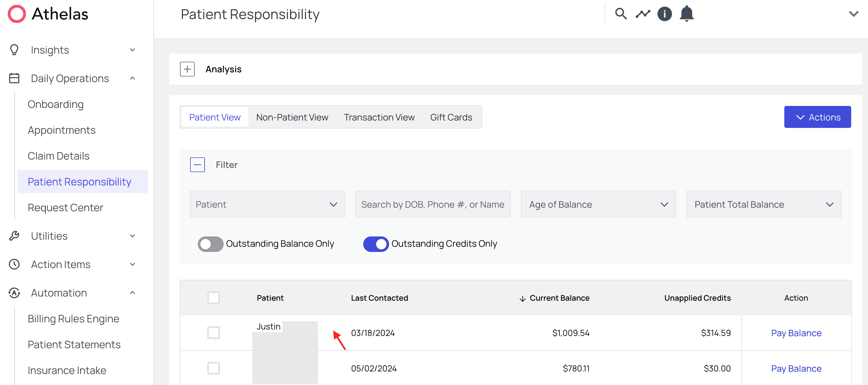868x385 pixels.
Task: Open the Patient Total Balance dropdown
Action: [764, 204]
